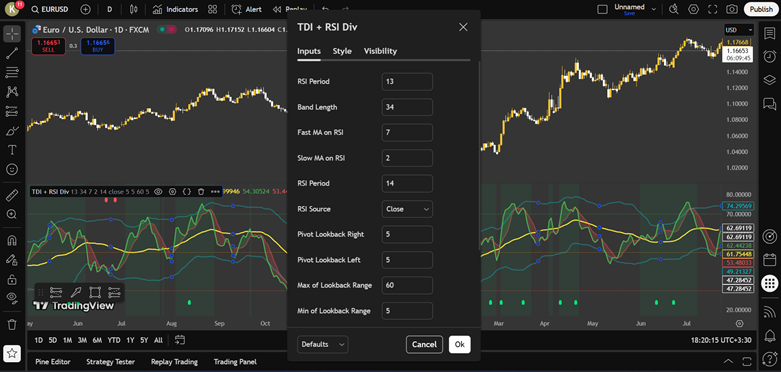
Task: Click the trash remove objects icon
Action: pos(12,324)
